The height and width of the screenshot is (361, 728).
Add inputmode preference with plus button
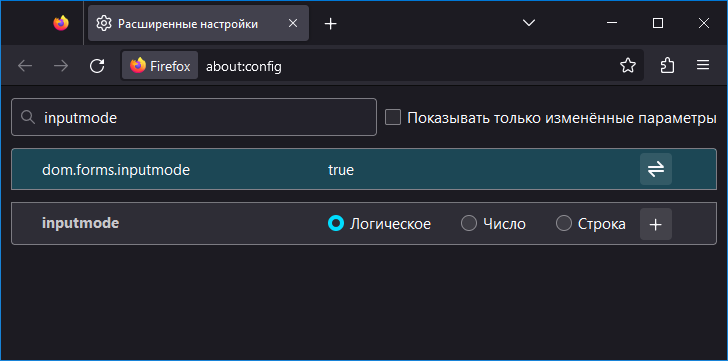pos(656,224)
